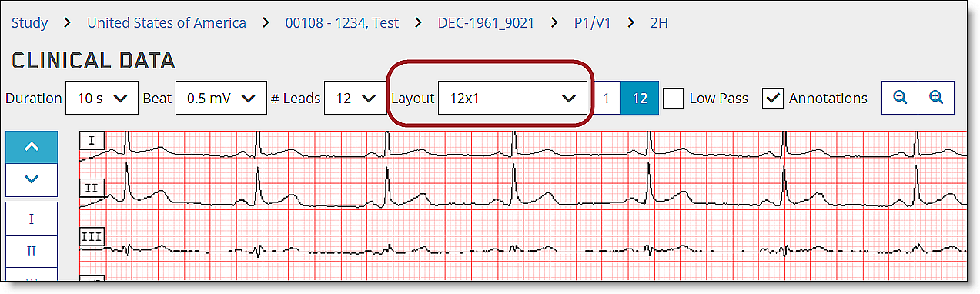Click the up chevron lead navigation button

[x=32, y=147]
